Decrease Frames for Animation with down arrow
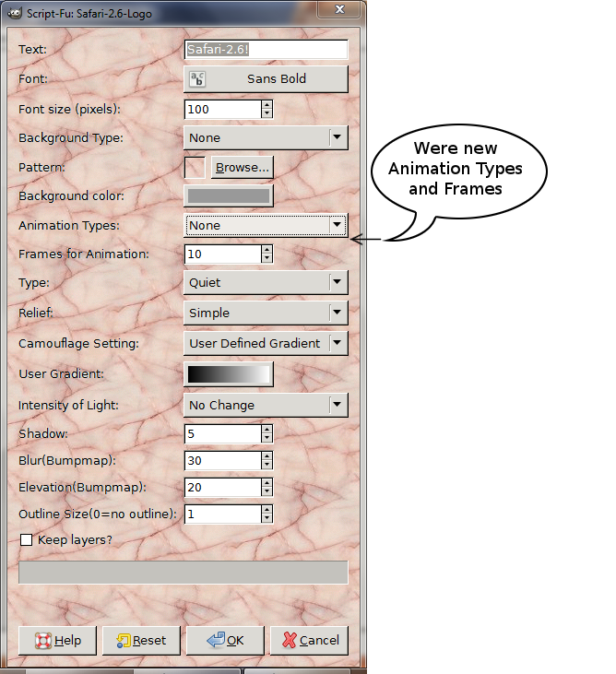The height and width of the screenshot is (674, 616). pyautogui.click(x=267, y=259)
